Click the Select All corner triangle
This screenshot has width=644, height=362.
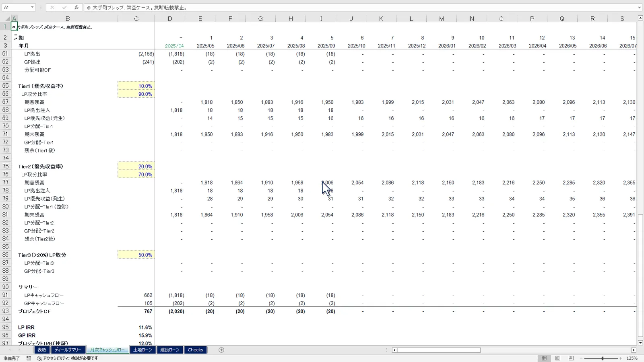click(x=8, y=19)
